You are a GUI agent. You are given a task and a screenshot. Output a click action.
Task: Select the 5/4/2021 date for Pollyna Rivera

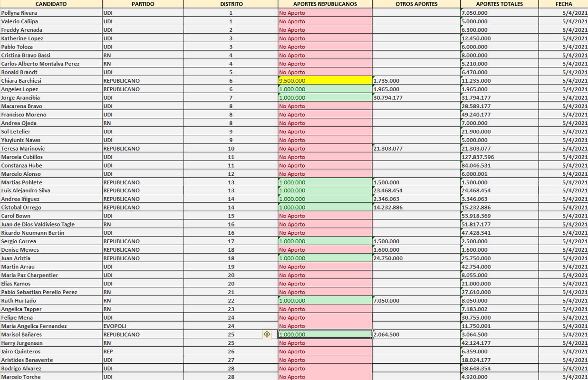[x=564, y=13]
